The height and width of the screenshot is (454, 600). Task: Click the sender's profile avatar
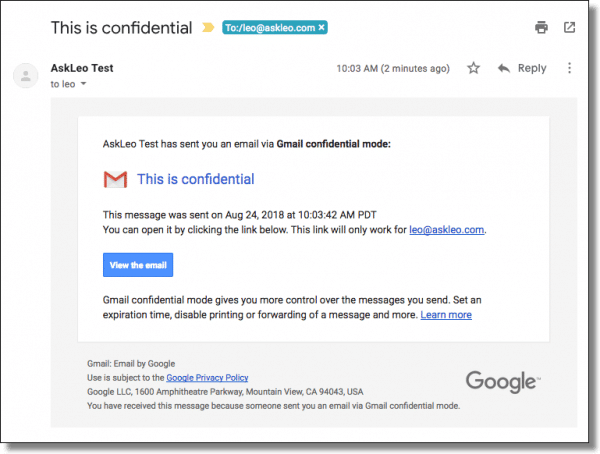tap(26, 76)
